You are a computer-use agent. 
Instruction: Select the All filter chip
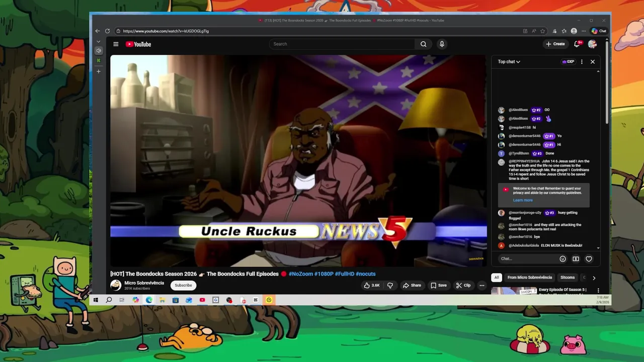point(497,278)
